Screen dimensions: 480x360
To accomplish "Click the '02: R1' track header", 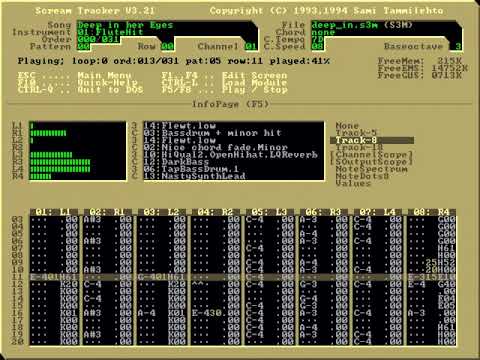I will [x=108, y=212].
